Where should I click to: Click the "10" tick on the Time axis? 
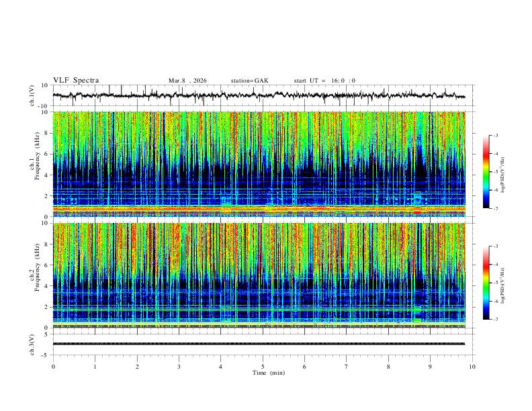(472, 367)
